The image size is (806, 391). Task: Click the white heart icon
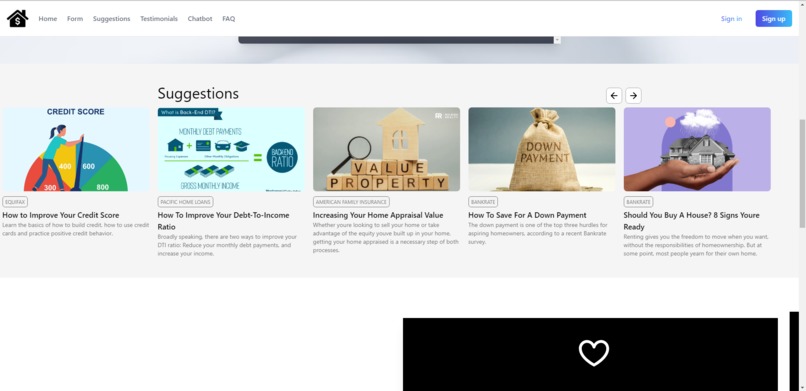[x=594, y=353]
